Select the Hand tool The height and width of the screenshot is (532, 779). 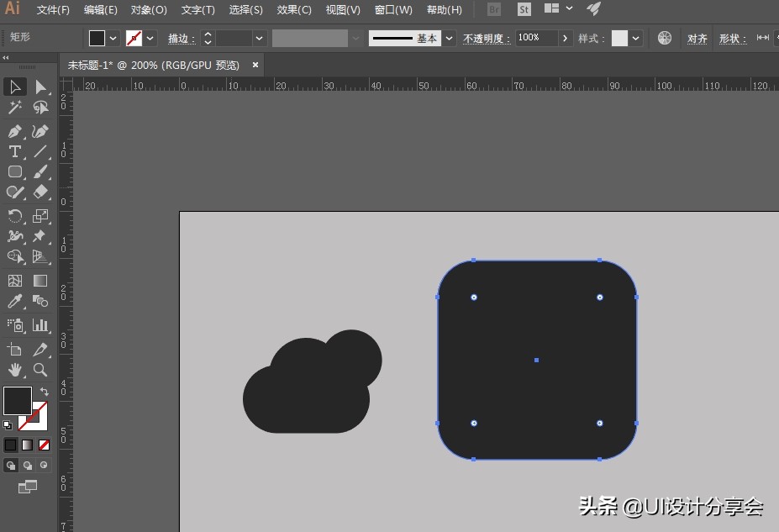click(x=14, y=370)
